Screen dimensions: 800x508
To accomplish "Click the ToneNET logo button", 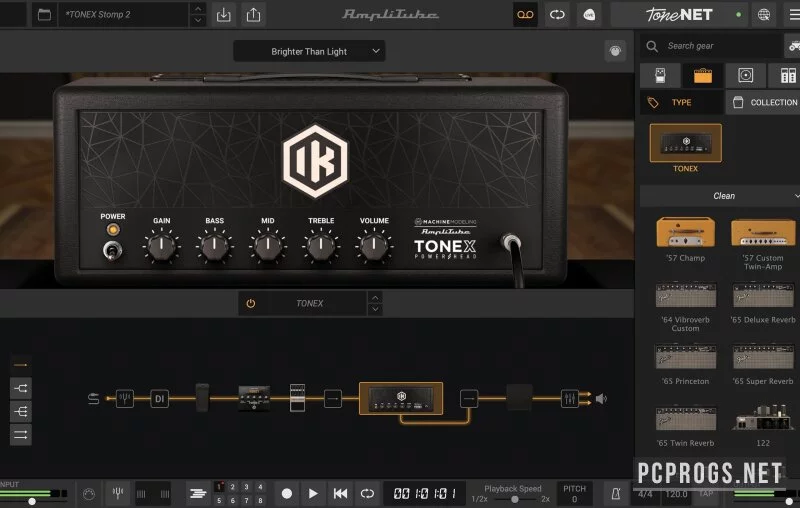I will click(x=680, y=15).
